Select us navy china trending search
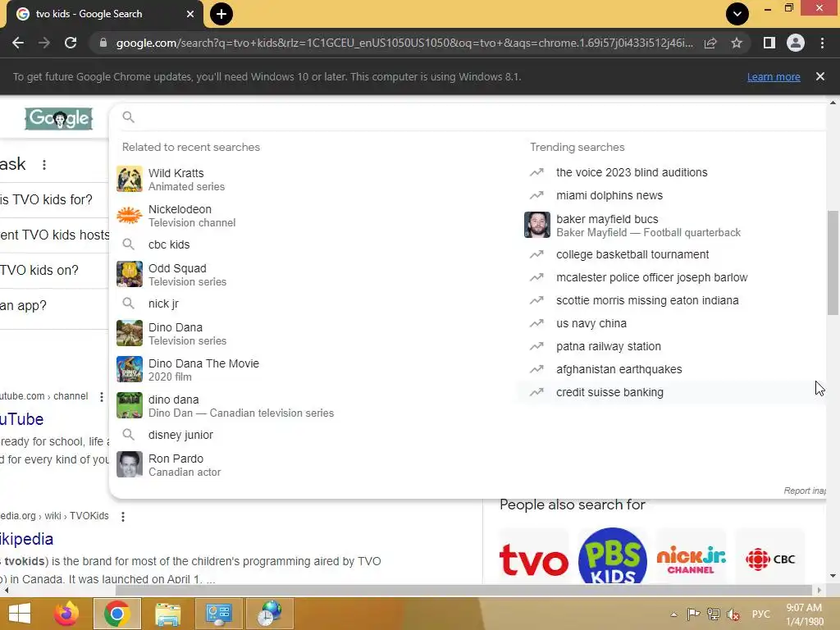This screenshot has height=630, width=840. pyautogui.click(x=672, y=323)
